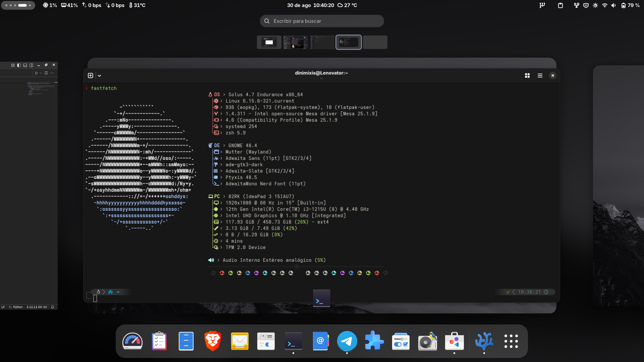Open the turntable music app in dock
Viewport: 644px width, 362px height.
pos(428,341)
